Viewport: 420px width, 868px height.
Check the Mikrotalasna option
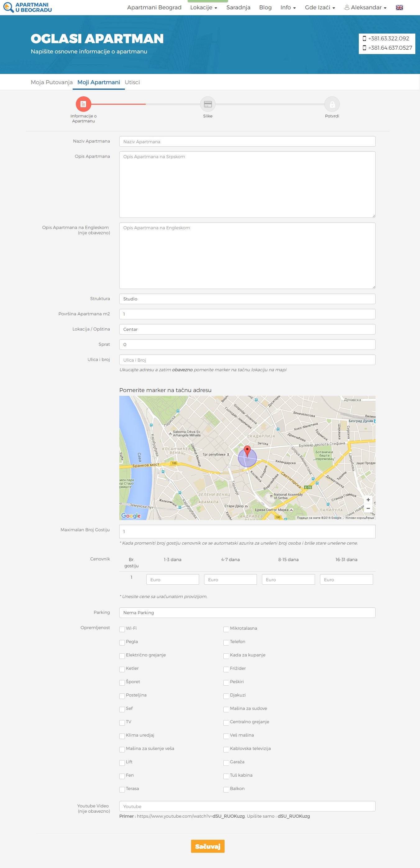click(226, 629)
